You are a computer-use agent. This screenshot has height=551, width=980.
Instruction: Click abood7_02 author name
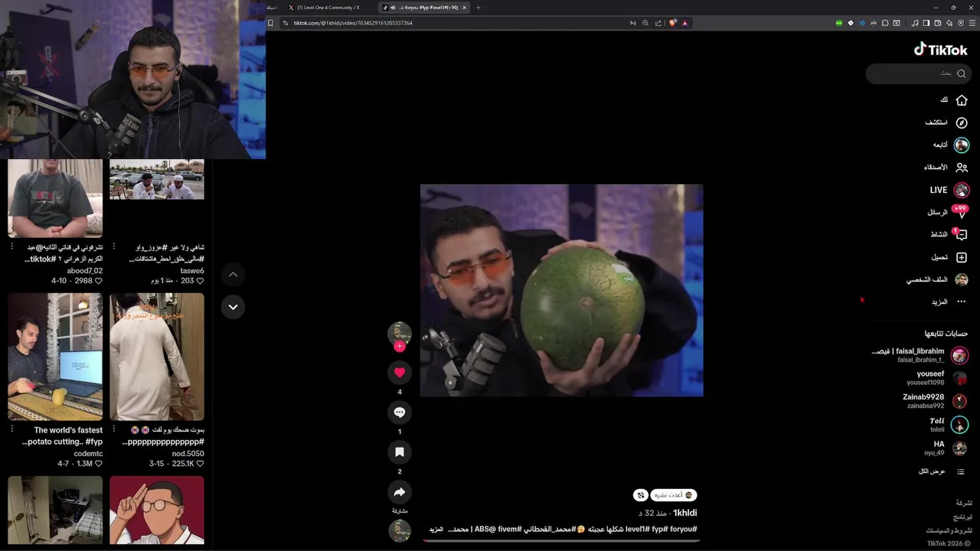[84, 271]
